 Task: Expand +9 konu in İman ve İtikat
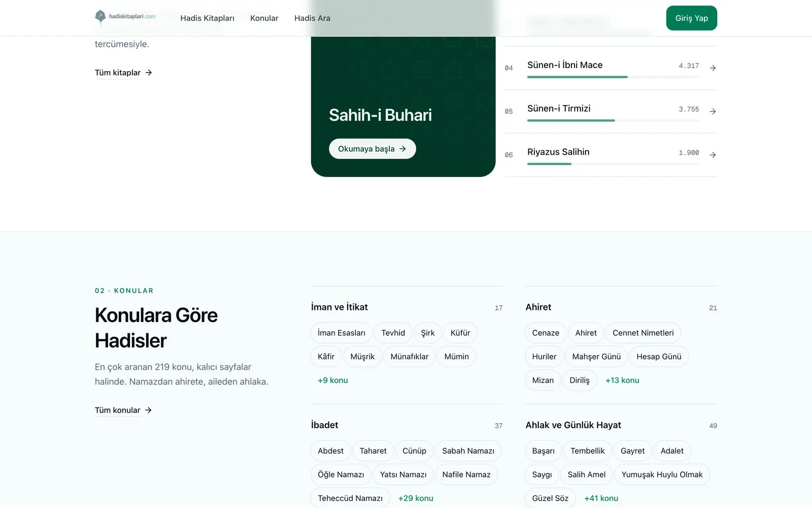coord(333,380)
